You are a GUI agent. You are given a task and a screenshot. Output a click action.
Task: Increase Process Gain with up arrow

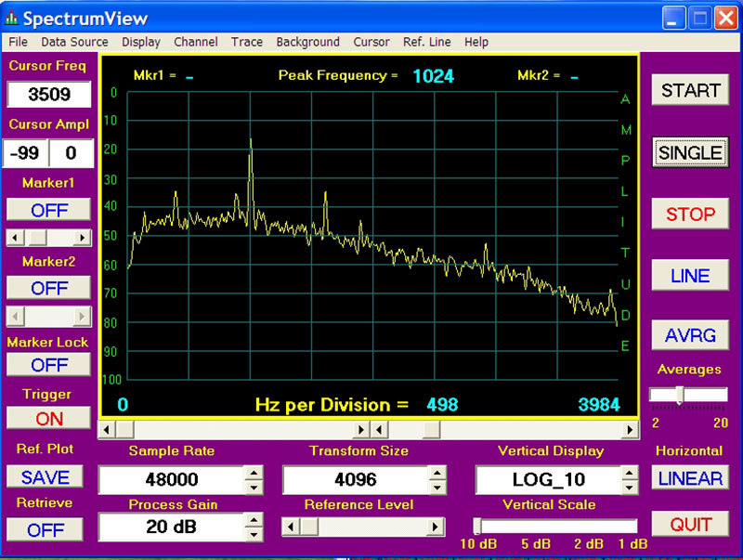(254, 520)
